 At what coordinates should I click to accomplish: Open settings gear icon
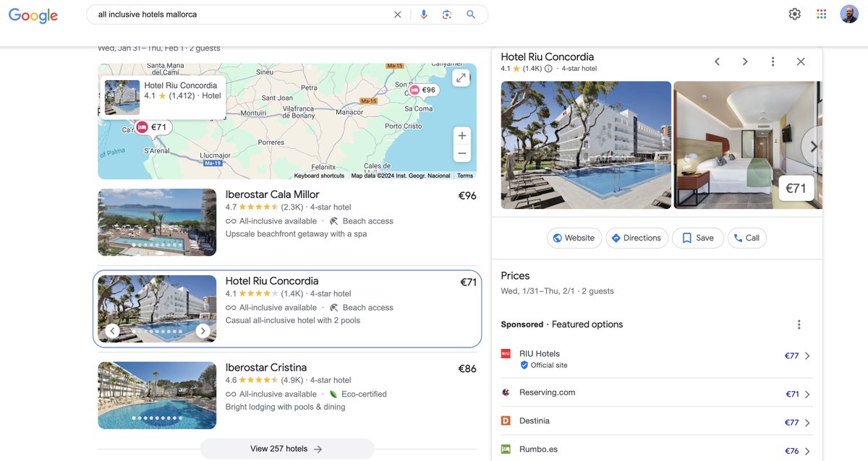(795, 14)
